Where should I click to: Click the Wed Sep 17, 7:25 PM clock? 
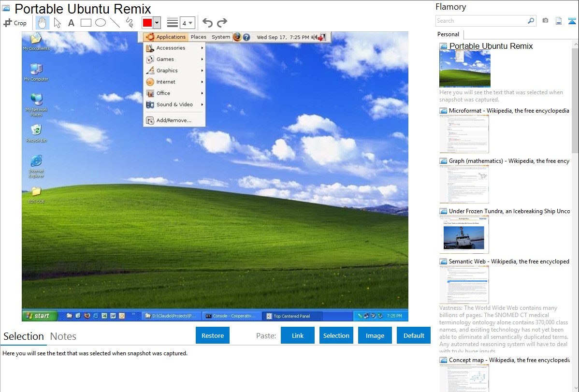click(x=283, y=37)
